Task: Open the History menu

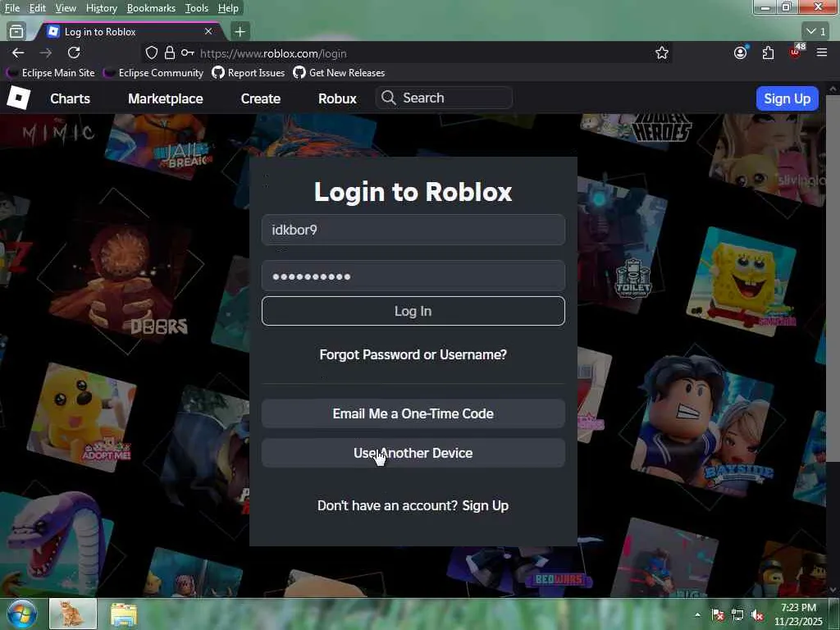Action: click(101, 8)
